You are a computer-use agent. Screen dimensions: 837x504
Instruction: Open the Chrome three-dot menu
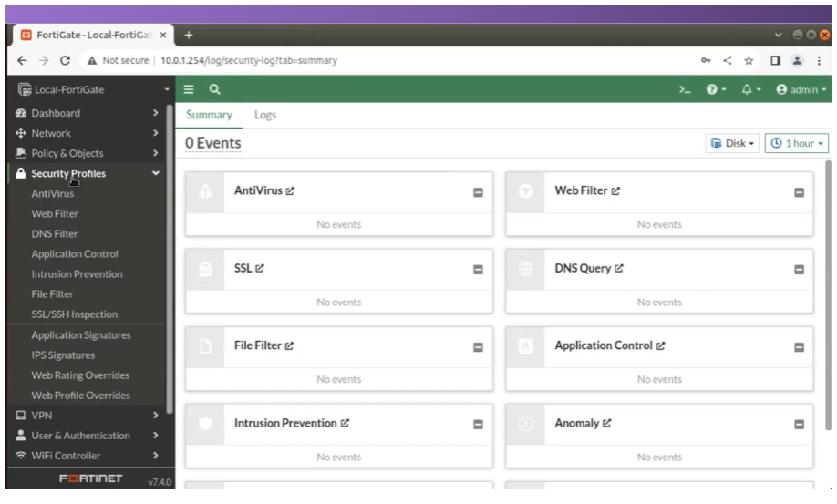coord(819,61)
